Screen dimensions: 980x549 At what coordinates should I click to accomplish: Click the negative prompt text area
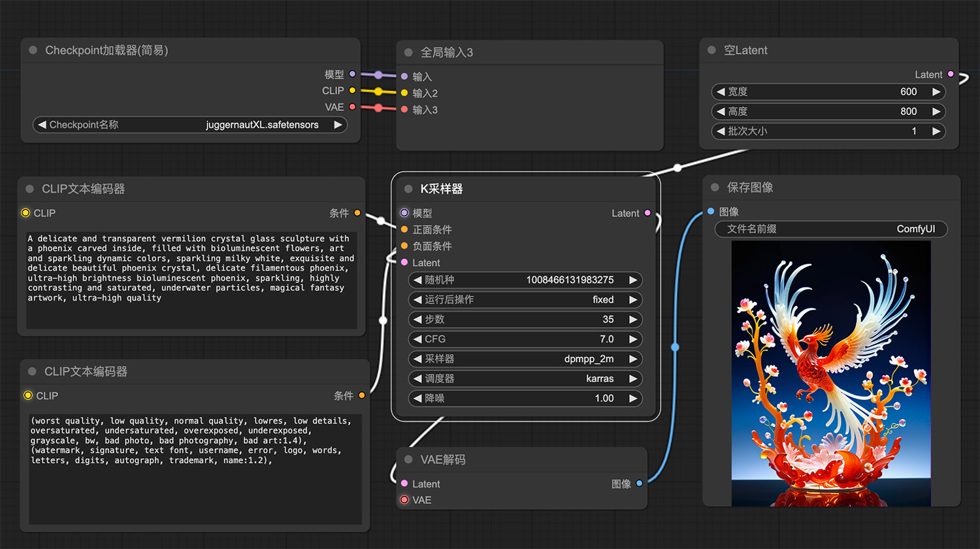195,469
